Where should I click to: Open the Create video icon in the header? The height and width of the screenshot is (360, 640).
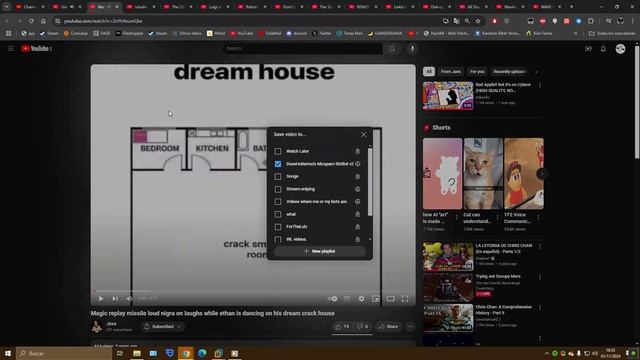[588, 49]
